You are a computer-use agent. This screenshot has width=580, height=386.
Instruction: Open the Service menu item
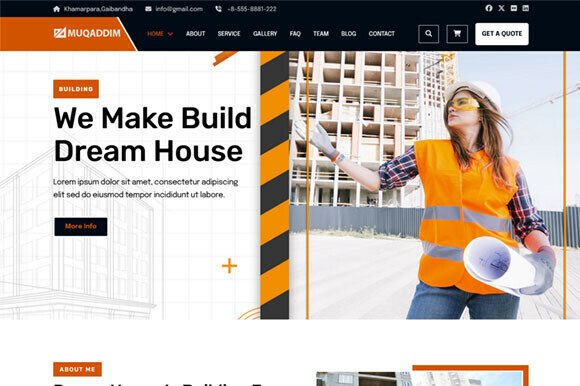coord(229,34)
